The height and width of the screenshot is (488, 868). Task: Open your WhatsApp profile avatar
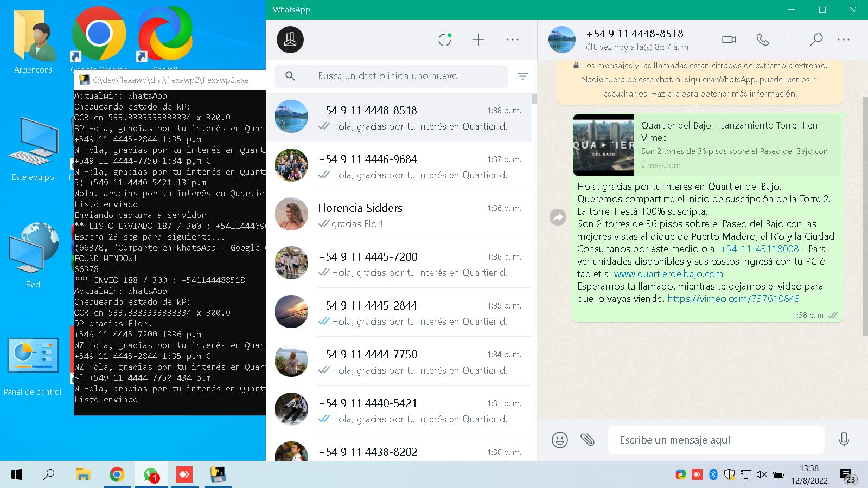tap(290, 40)
